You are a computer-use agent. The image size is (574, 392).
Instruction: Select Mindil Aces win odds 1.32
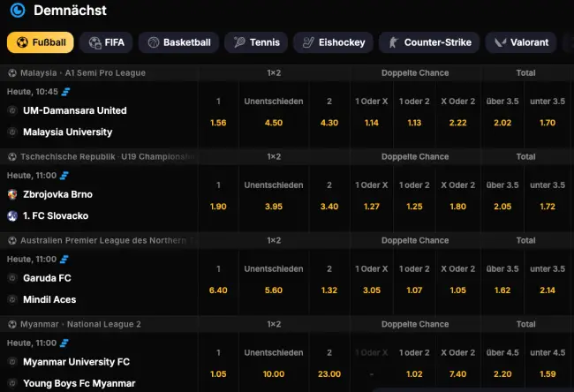(329, 290)
